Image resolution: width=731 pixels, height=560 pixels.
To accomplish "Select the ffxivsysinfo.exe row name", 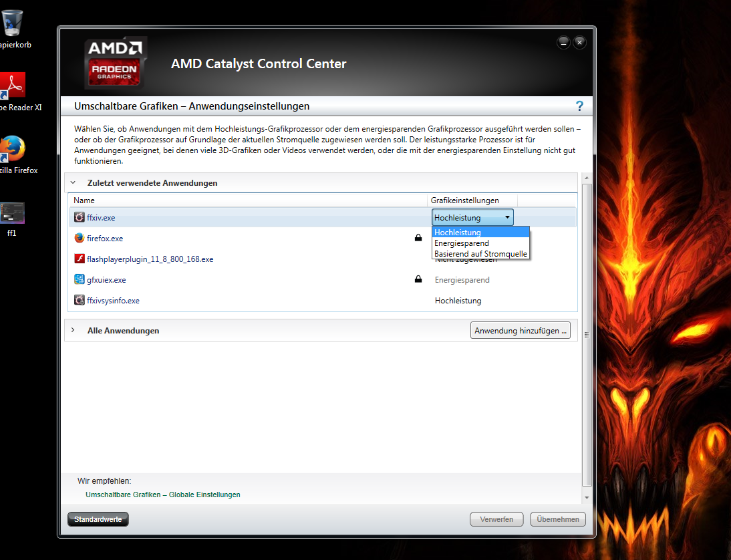I will coord(113,301).
